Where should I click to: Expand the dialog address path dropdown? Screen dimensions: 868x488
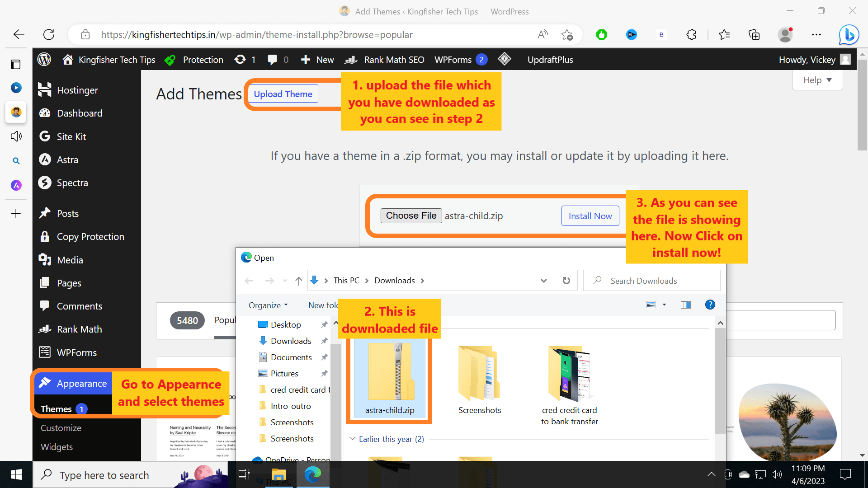[x=543, y=281]
